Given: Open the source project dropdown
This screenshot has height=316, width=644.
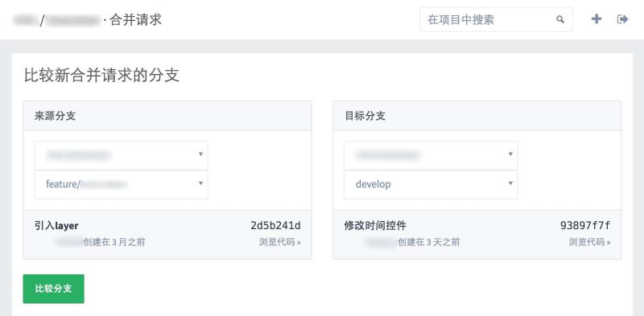Looking at the screenshot, I should point(122,155).
